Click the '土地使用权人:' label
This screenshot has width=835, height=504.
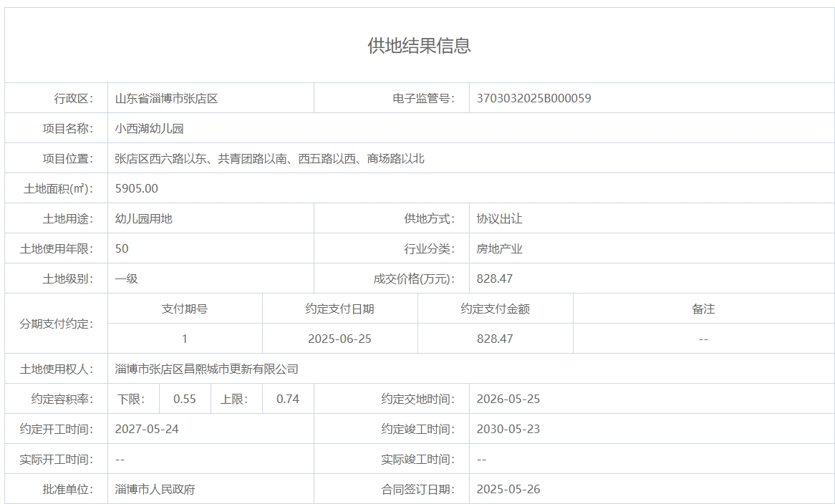coord(57,369)
